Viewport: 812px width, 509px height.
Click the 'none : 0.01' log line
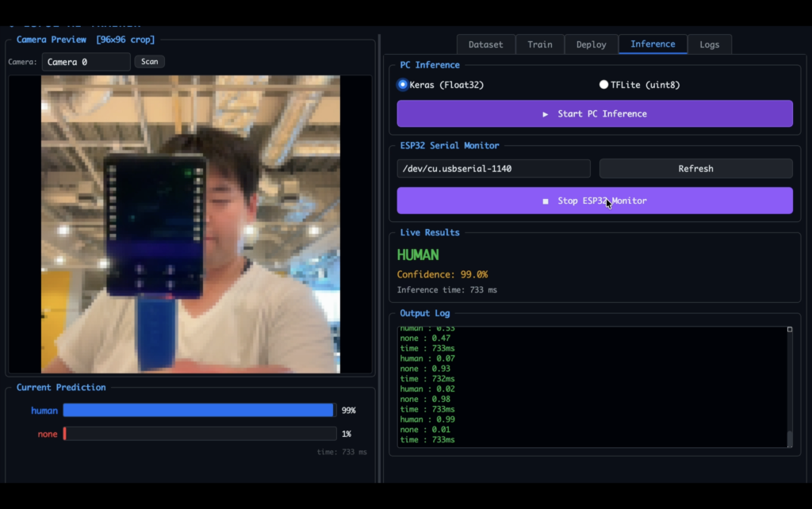coord(425,429)
